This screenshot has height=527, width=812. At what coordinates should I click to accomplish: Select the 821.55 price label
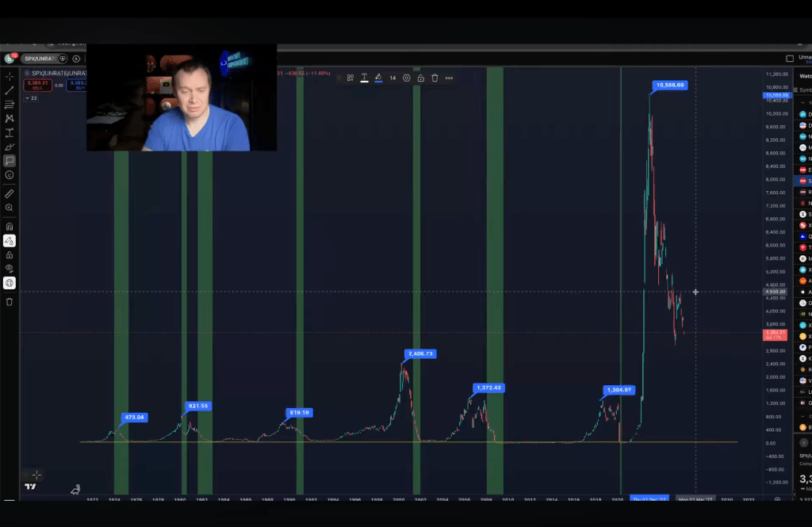[197, 406]
